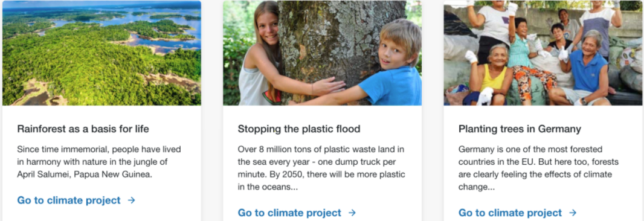Click arrow icon under Planting trees card
Screen dimensions: 644x221
coord(573,213)
